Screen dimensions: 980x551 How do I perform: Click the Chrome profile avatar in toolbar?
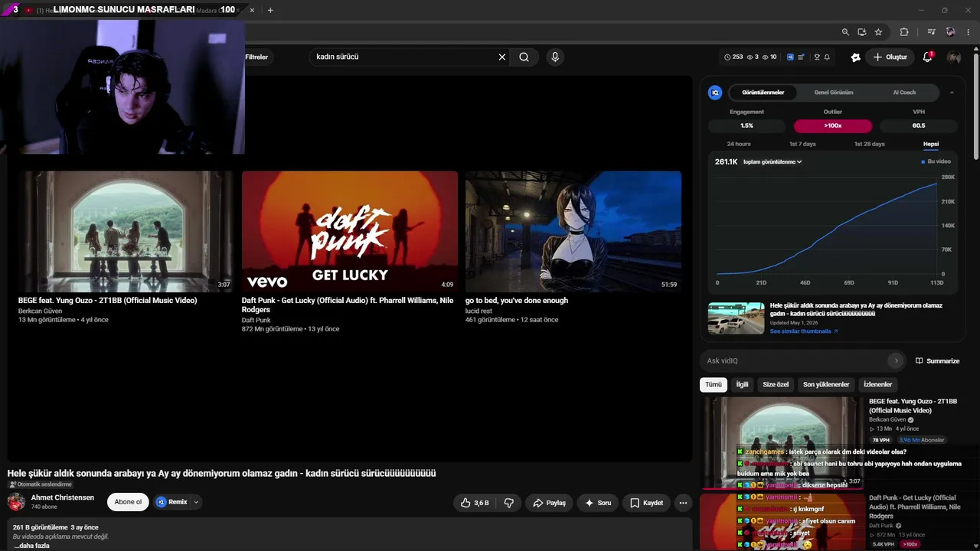[950, 32]
